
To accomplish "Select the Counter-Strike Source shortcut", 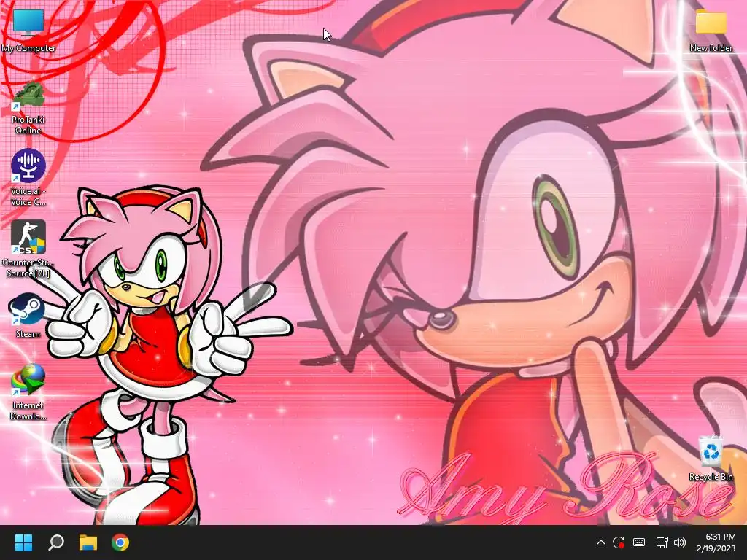I will 28,249.
